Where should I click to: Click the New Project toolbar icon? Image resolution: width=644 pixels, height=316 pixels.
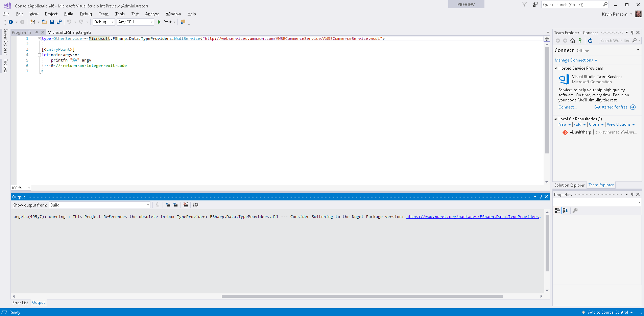coord(32,22)
